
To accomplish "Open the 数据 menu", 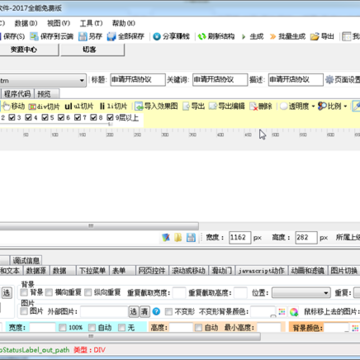I will [26, 23].
